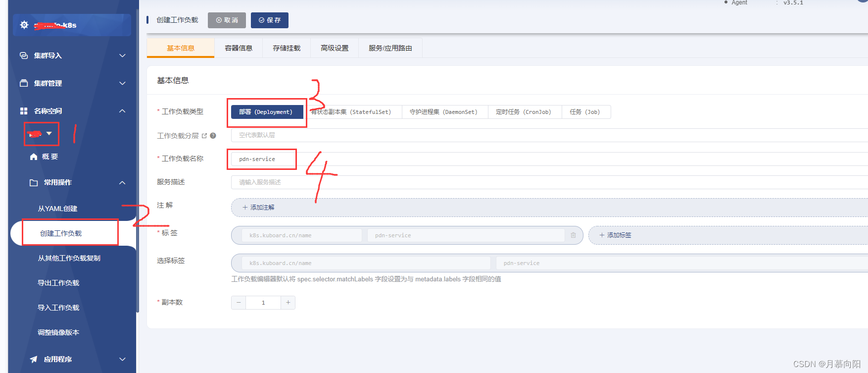Click 添加注解 to add annotation

(549, 208)
